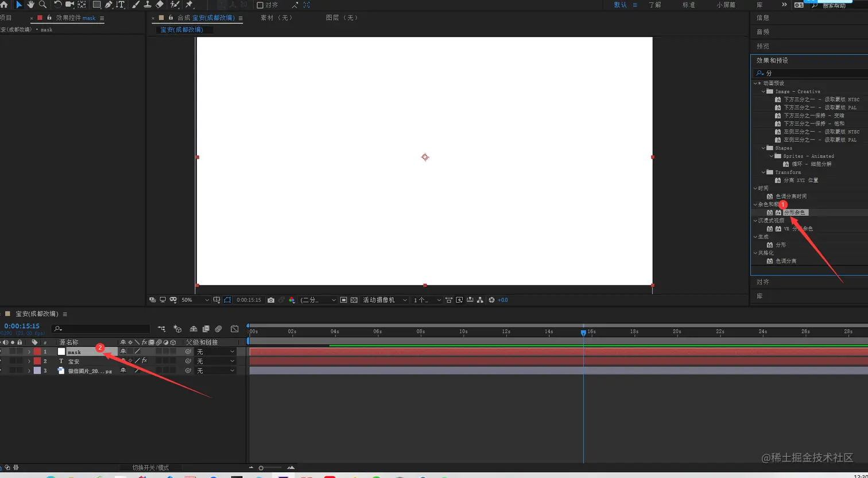Enable the 对齐 snapping checkbox in toolbar

pyautogui.click(x=259, y=5)
